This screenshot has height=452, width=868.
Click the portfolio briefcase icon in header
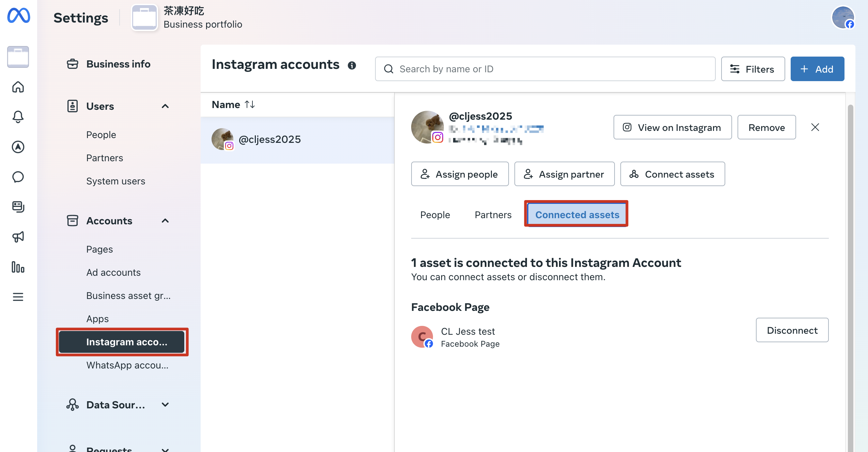click(x=144, y=17)
